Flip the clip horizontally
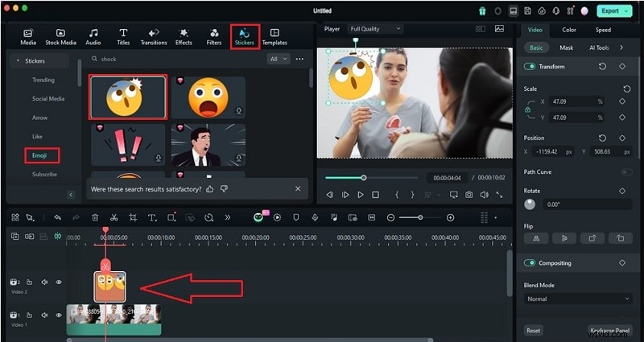 click(x=536, y=238)
